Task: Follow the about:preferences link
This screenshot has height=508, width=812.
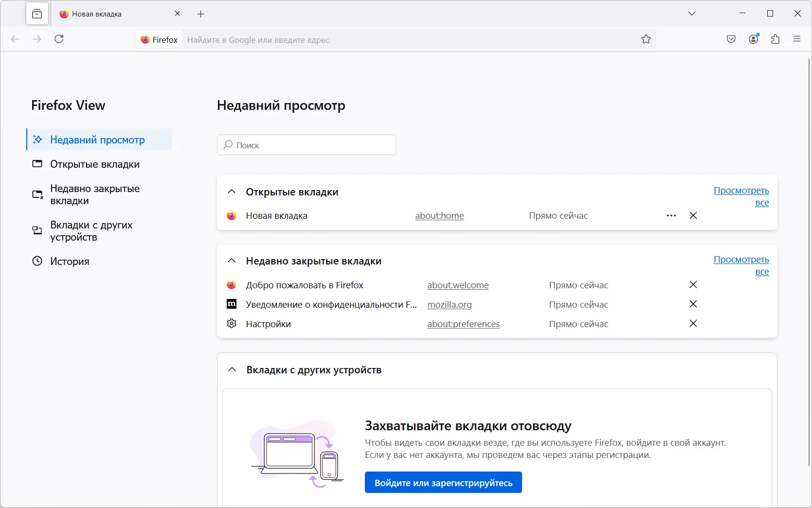Action: [463, 324]
